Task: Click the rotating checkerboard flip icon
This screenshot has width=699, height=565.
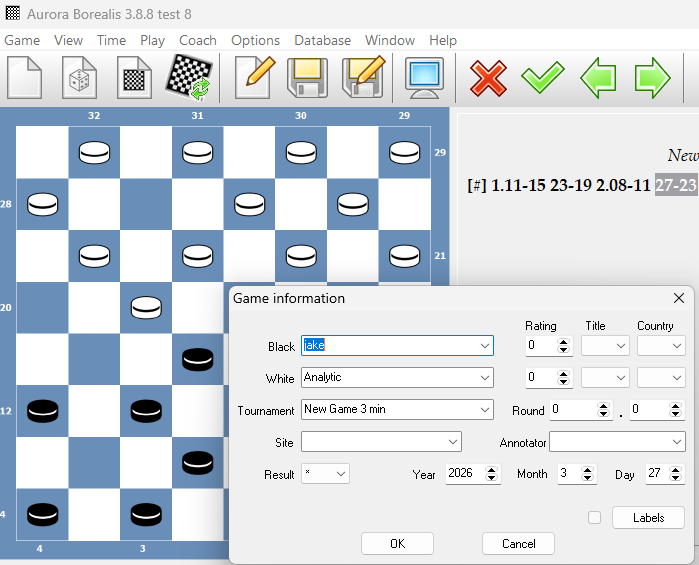Action: point(188,78)
